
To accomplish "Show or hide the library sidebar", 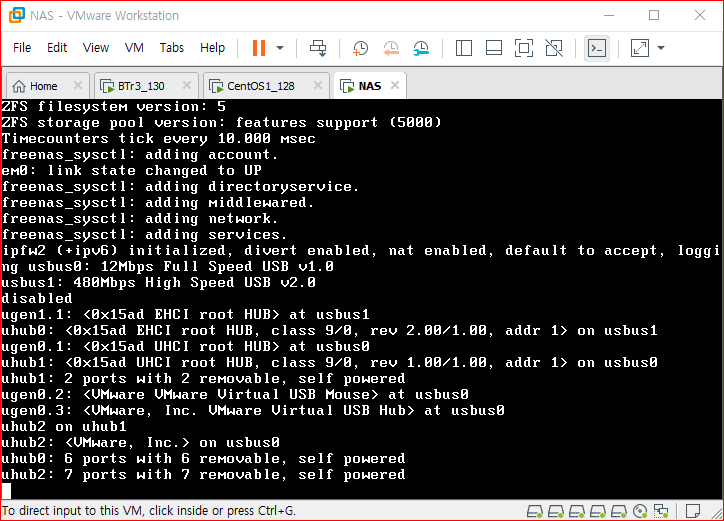I will click(464, 48).
